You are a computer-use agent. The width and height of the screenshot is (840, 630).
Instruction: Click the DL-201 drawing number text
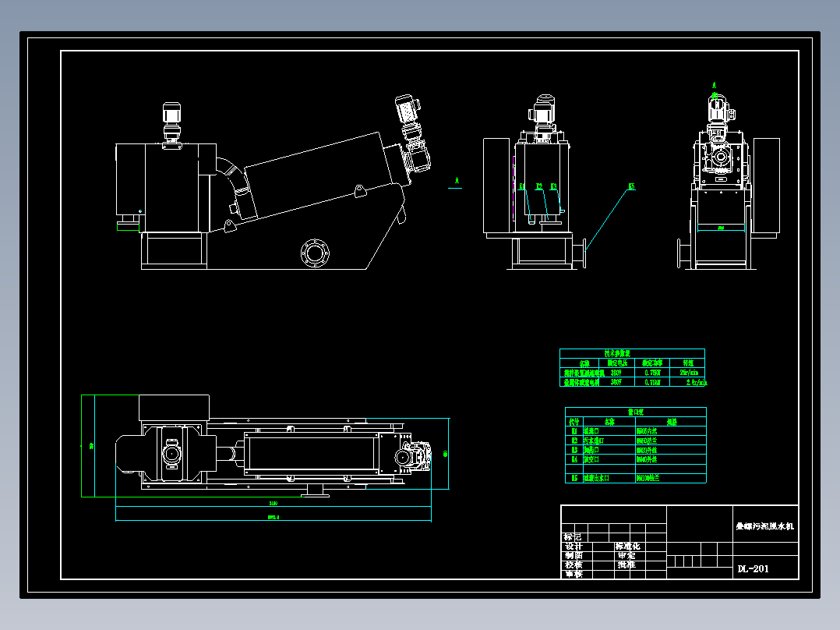point(753,569)
